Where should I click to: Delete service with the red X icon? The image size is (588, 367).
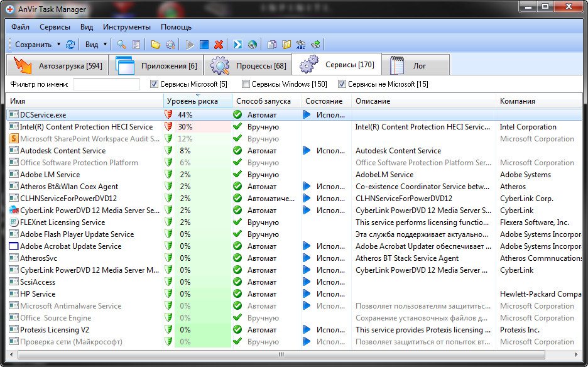point(219,45)
